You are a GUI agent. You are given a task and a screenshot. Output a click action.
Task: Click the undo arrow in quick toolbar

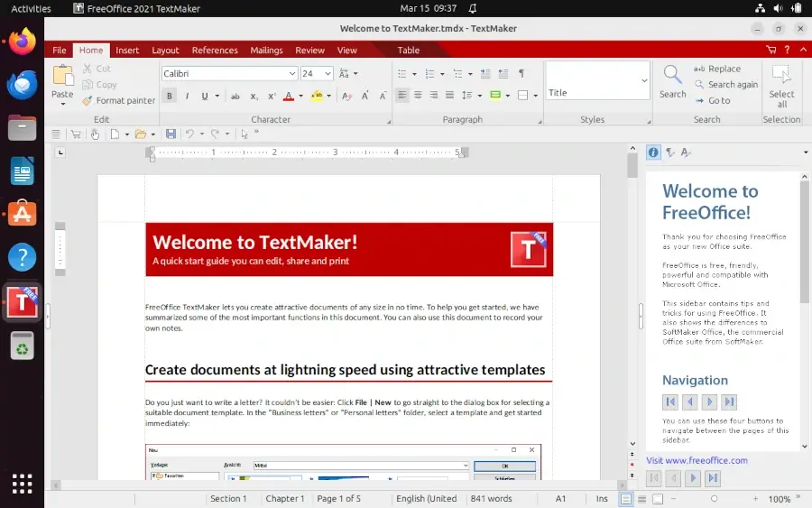189,134
